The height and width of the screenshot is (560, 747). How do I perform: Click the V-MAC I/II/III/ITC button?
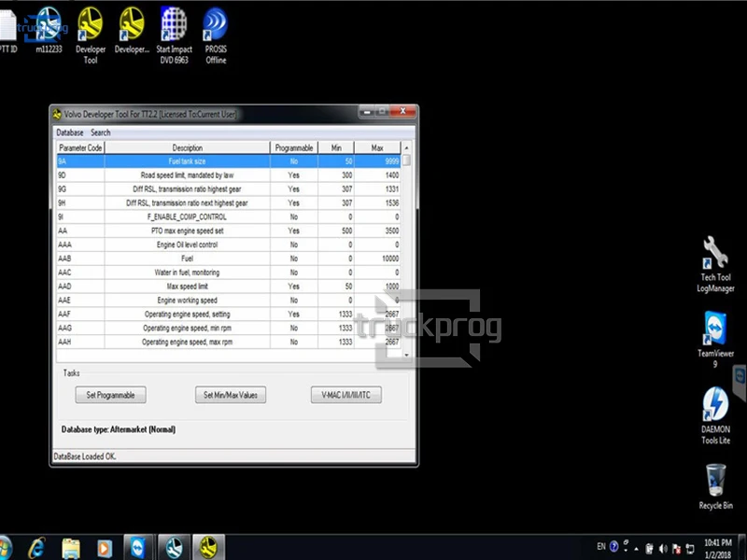coord(345,395)
